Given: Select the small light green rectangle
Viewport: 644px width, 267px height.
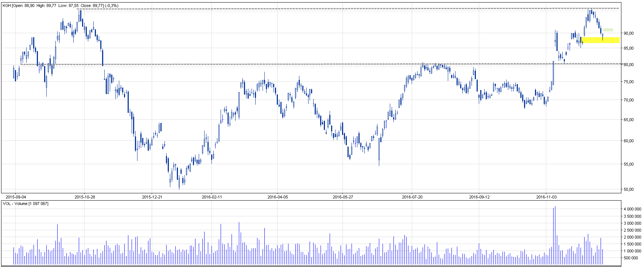Looking at the screenshot, I should (608, 30).
